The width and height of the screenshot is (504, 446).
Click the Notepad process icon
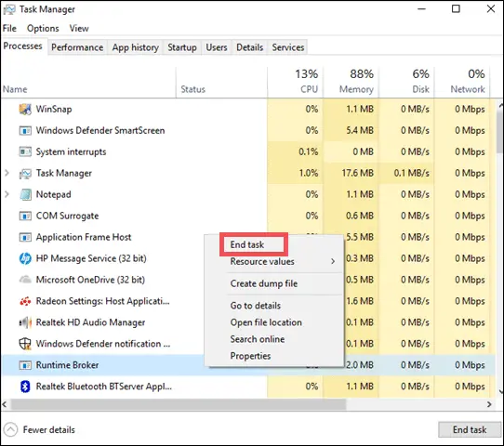[25, 194]
